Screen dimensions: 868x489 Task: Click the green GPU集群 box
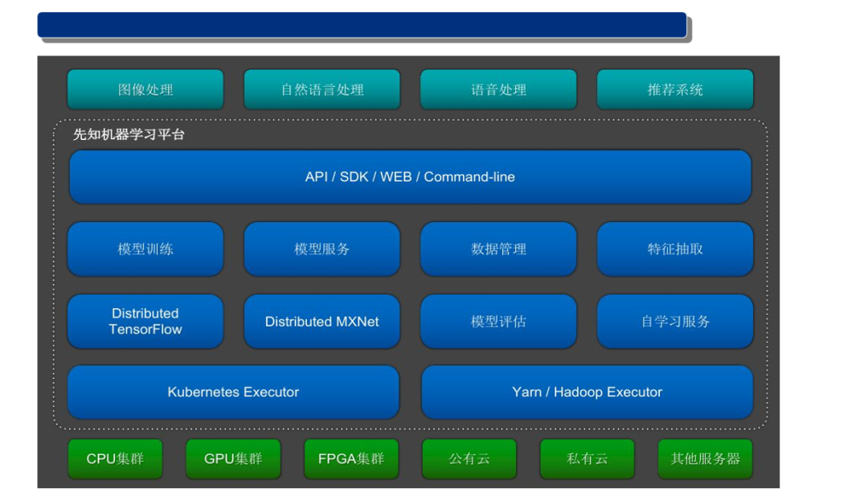233,459
